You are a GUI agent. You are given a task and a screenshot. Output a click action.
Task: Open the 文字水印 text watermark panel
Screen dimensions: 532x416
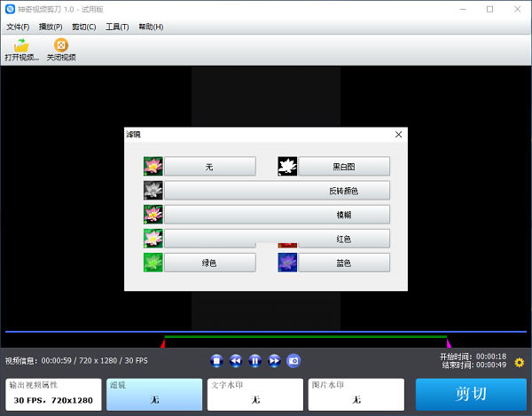(x=255, y=395)
